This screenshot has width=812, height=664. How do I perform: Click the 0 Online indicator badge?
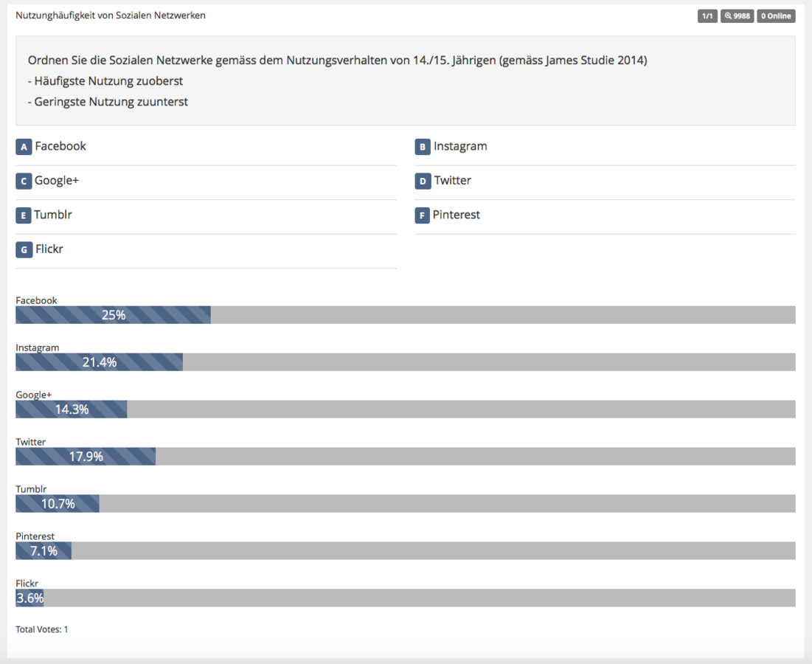(x=776, y=15)
